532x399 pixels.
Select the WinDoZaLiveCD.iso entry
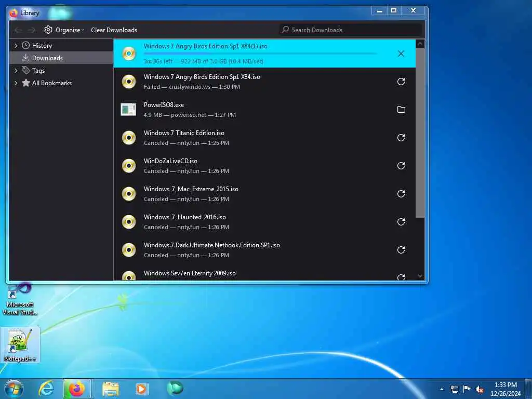264,166
